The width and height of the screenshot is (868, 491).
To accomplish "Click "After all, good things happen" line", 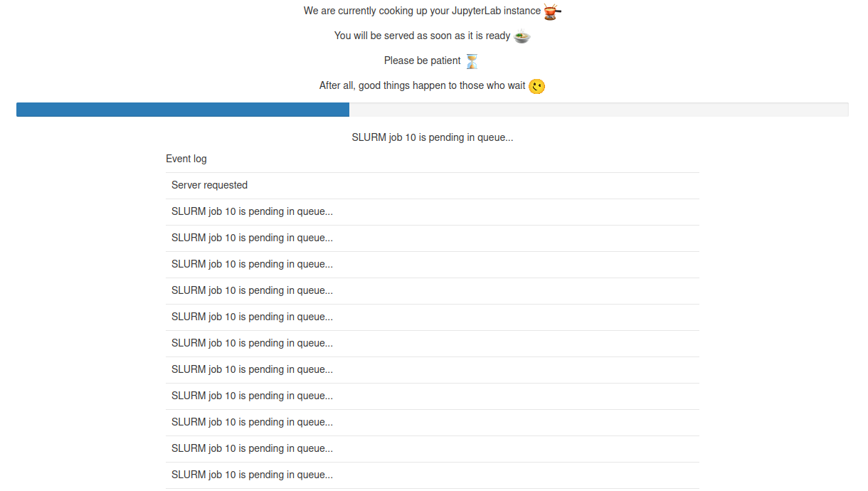I will pos(423,85).
